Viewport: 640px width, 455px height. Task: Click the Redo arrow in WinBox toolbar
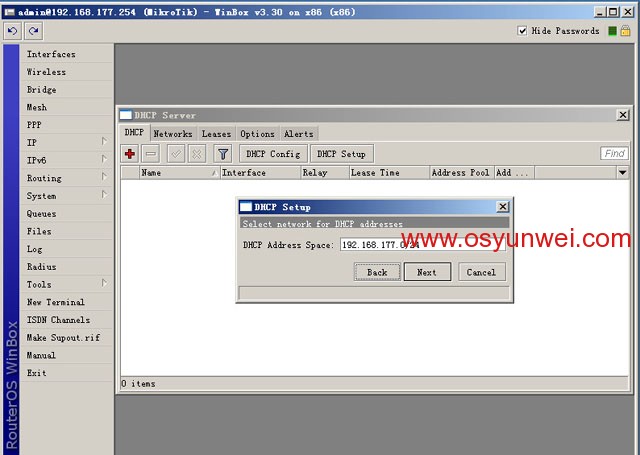[x=33, y=31]
